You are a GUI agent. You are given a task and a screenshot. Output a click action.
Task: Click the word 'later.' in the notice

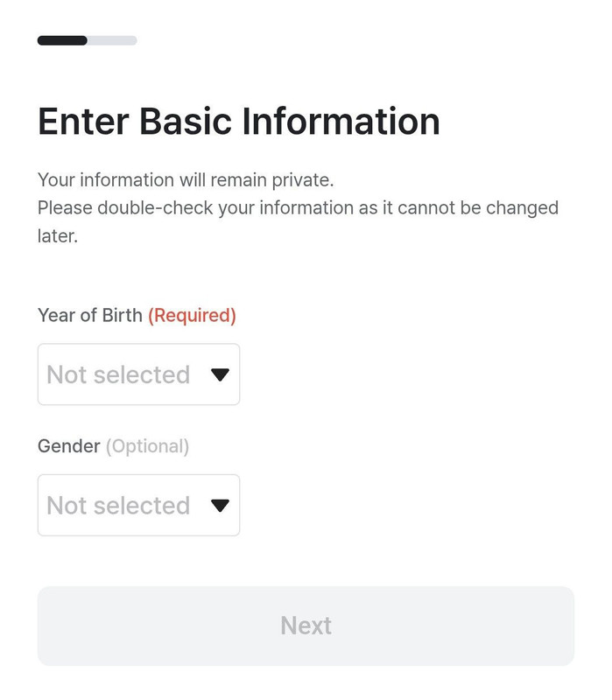pos(58,236)
